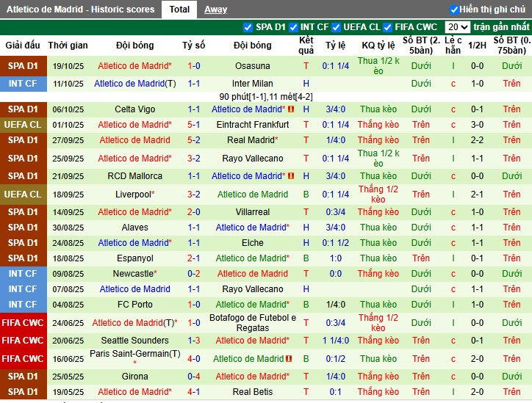Screen dimensions: 532x403
Task: Toggle the Hiển thị ghi chú checkbox
Action: (x=454, y=10)
